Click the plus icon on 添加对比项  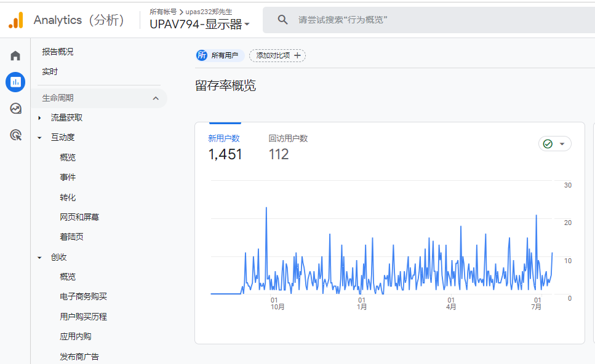click(297, 56)
